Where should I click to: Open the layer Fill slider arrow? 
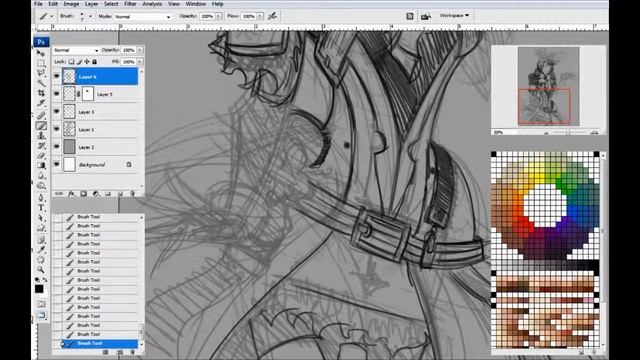140,62
